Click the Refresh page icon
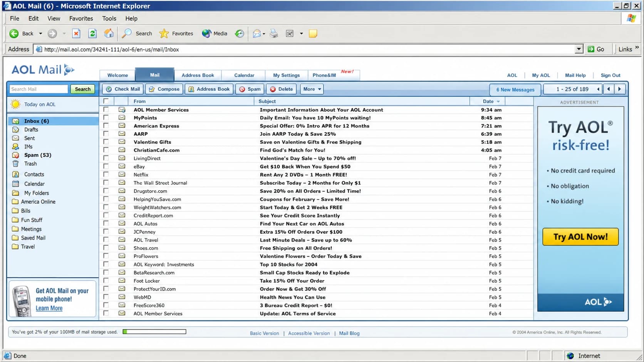Screen dimensions: 644x362 pyautogui.click(x=92, y=33)
